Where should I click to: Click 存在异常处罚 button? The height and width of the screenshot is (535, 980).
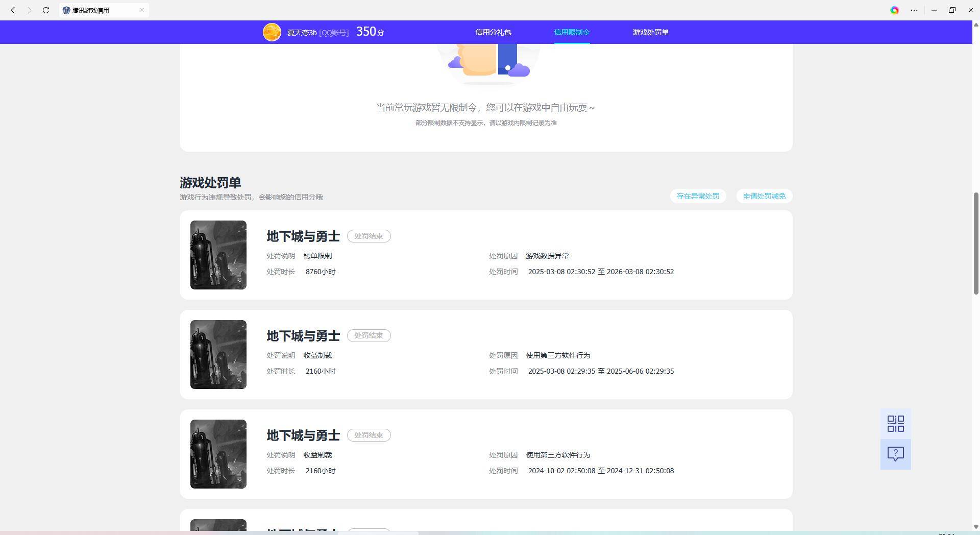pyautogui.click(x=698, y=196)
